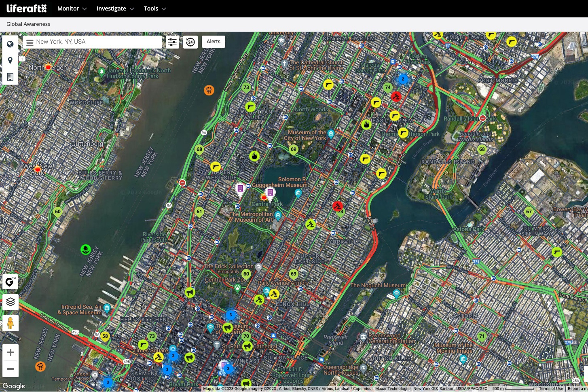Click the Noguchi Museum pin
The height and width of the screenshot is (392, 588).
point(396,294)
